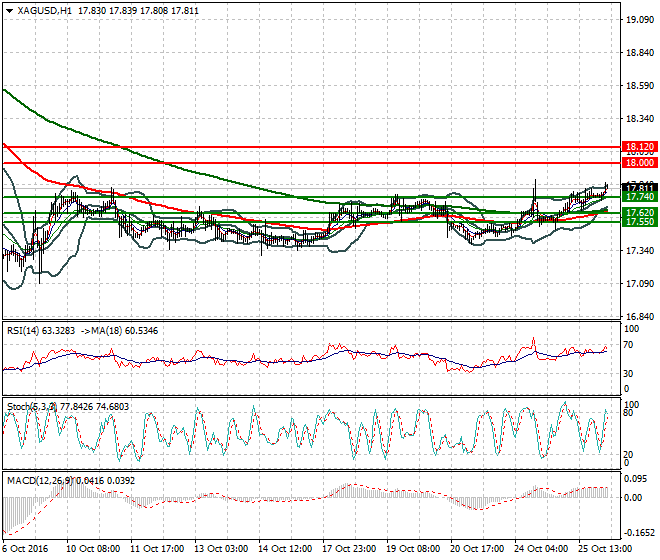Click the 6 Oct 2016 date label
Viewport: 660px width, 560px height.
point(25,549)
